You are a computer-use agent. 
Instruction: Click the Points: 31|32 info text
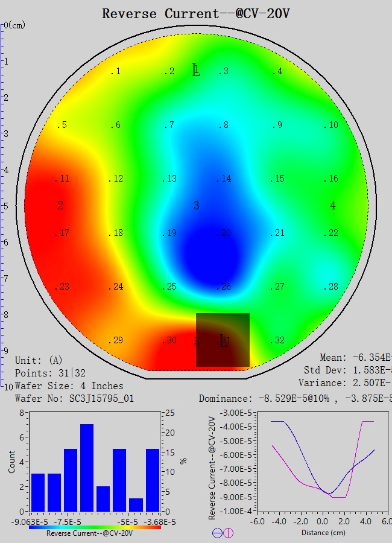click(x=52, y=373)
